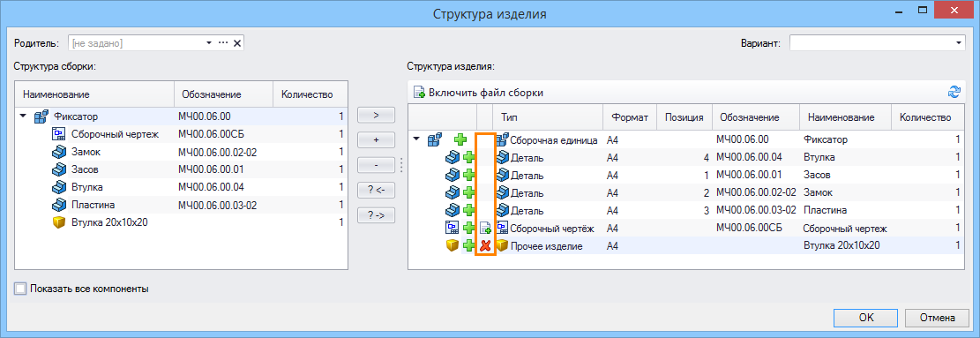
Task: Click the add-document icon in Сборочный чертёж row
Action: [485, 228]
